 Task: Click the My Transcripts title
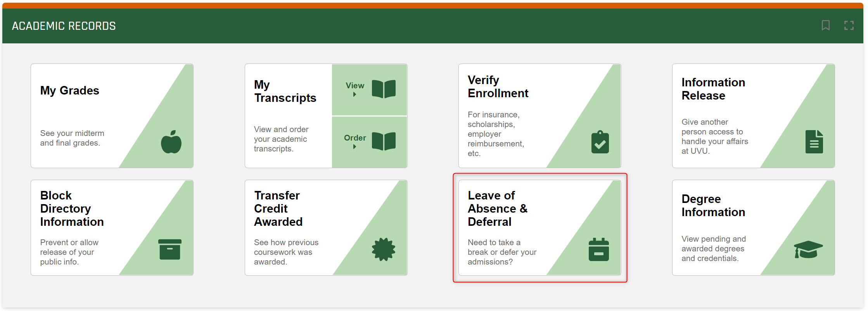[x=285, y=91]
